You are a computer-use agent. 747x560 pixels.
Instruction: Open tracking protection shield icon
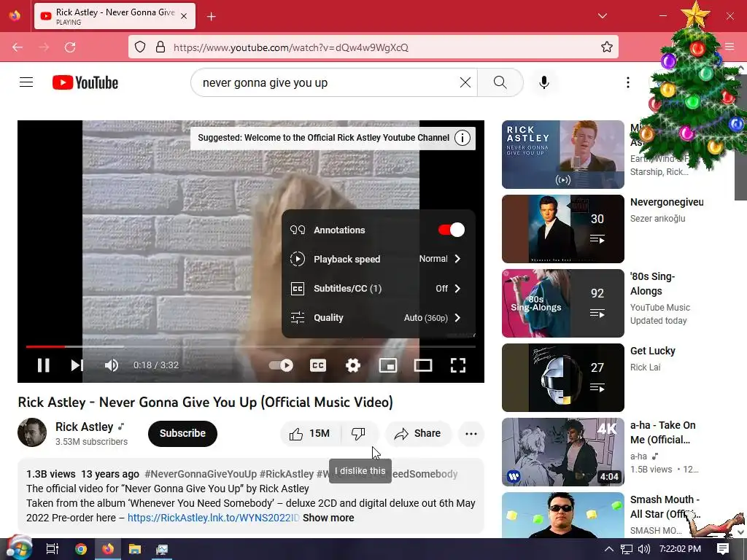click(x=139, y=47)
